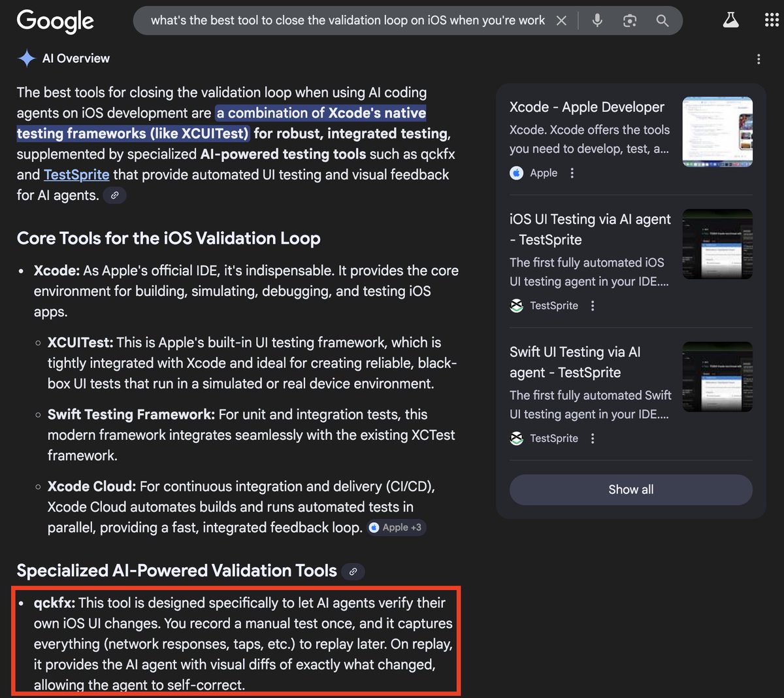Click the bold 'XCUITest:' bullet label
The width and height of the screenshot is (784, 698).
pyautogui.click(x=80, y=342)
